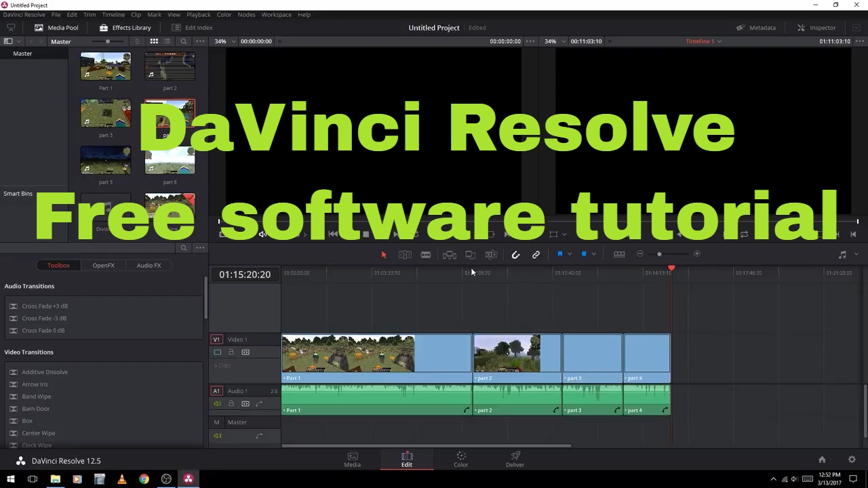Toggle timeline snapping magnet icon

515,255
